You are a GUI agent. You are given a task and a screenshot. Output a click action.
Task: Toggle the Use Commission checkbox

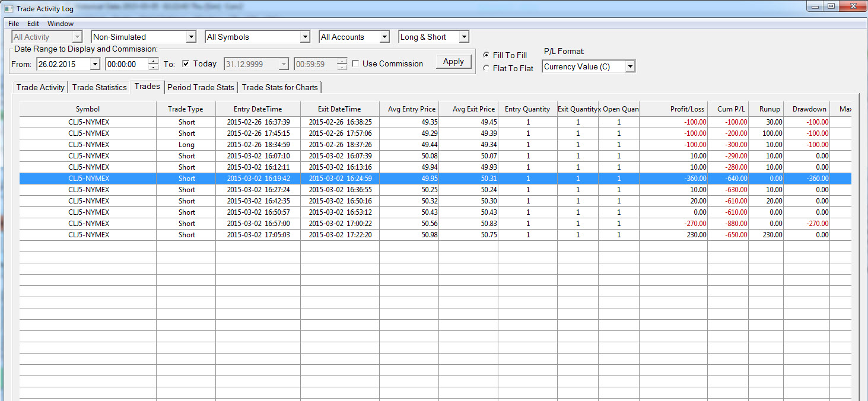click(x=355, y=63)
